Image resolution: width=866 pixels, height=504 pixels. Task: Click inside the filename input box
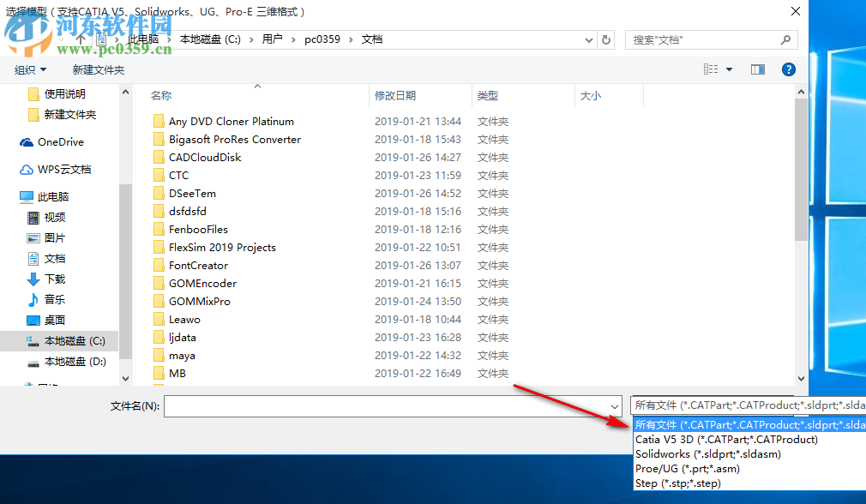pyautogui.click(x=386, y=405)
